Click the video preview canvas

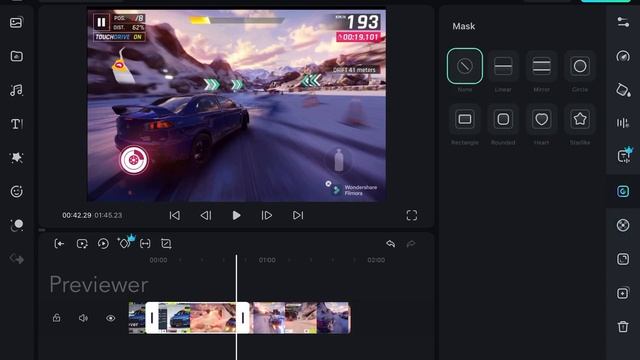236,106
